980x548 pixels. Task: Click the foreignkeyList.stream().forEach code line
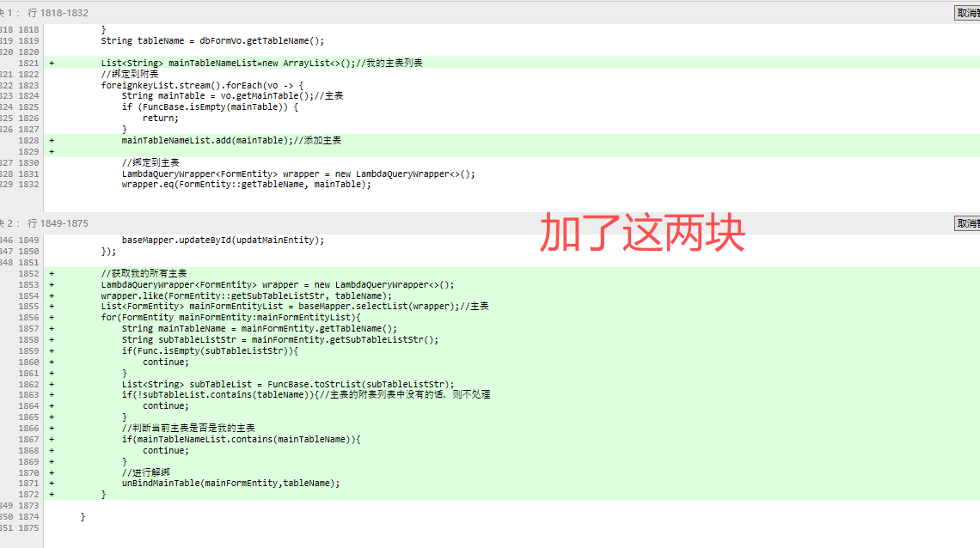pyautogui.click(x=202, y=86)
